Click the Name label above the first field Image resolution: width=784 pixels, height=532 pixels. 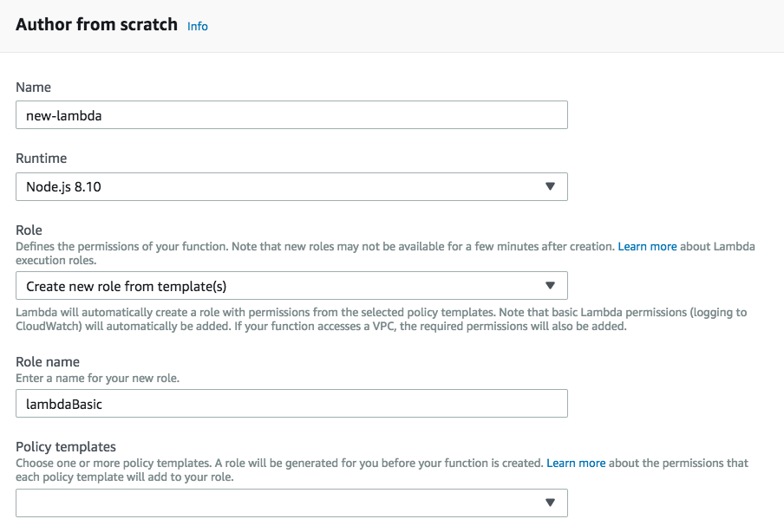34,87
